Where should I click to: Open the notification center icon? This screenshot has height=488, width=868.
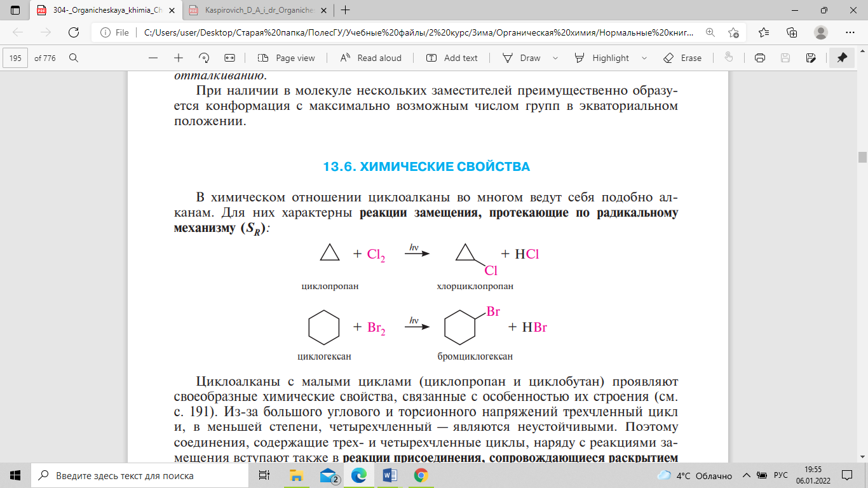847,475
